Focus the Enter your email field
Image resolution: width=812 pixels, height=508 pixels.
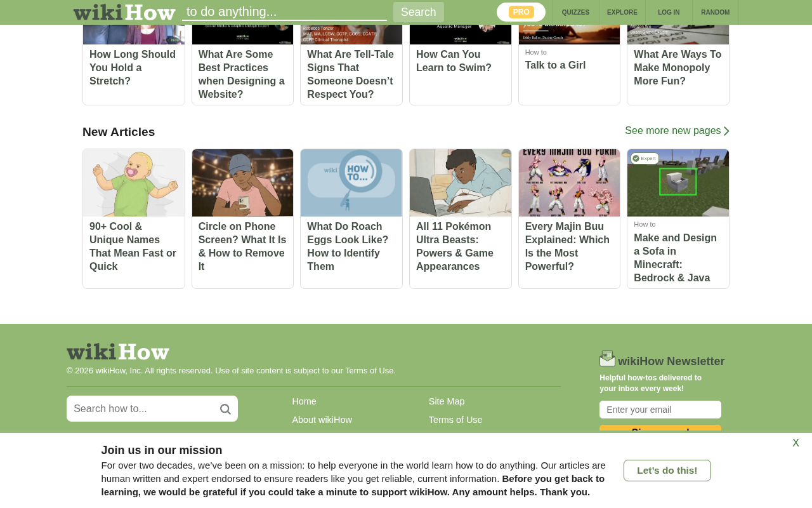[x=660, y=410]
